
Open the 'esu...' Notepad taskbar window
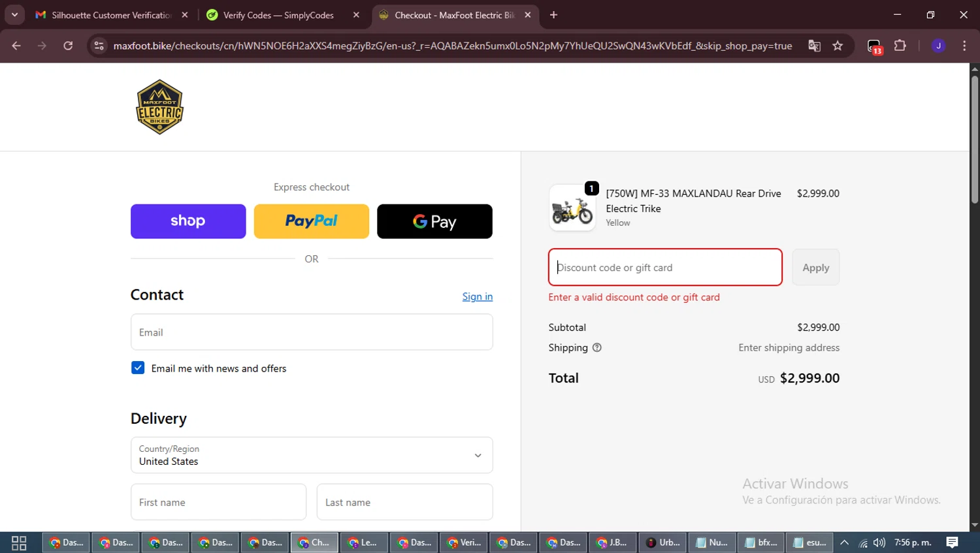(810, 543)
